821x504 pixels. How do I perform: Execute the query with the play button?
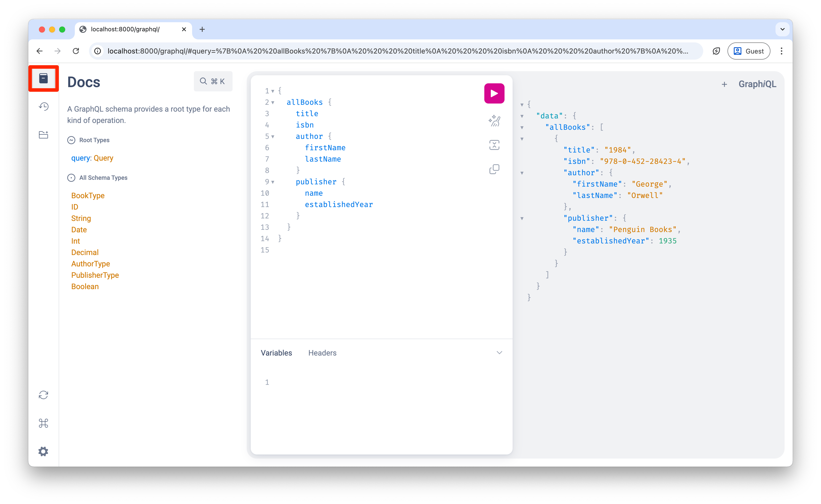point(494,93)
